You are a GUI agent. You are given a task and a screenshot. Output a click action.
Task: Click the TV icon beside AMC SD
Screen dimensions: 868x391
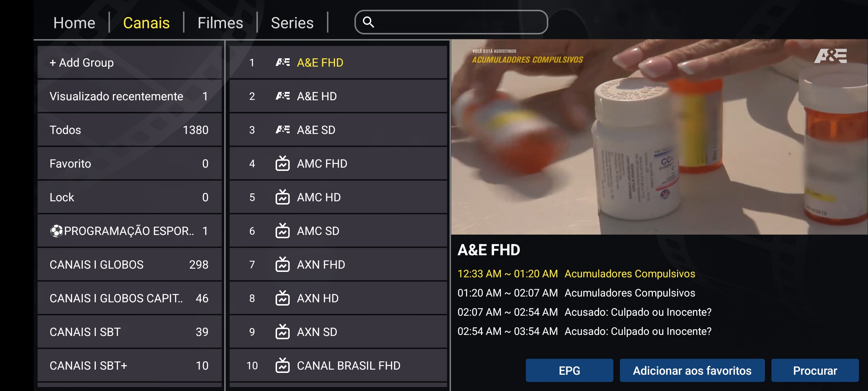tap(282, 231)
